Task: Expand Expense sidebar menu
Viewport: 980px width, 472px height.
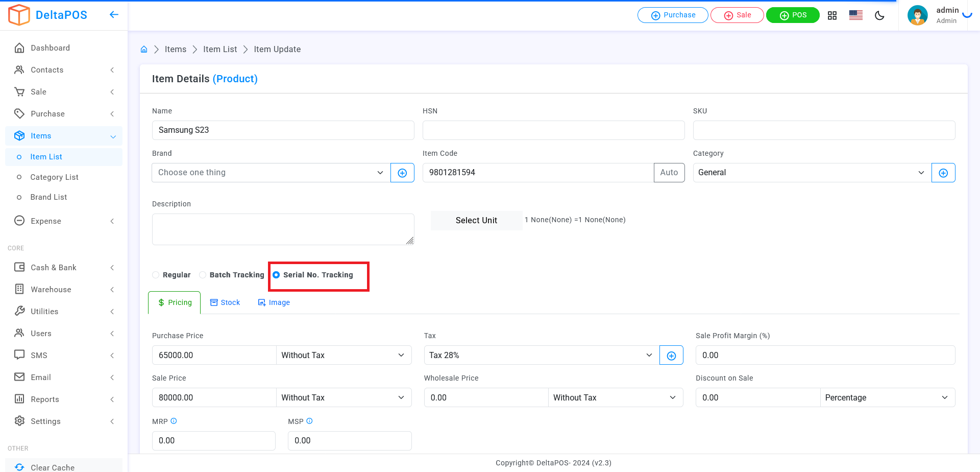Action: click(64, 221)
